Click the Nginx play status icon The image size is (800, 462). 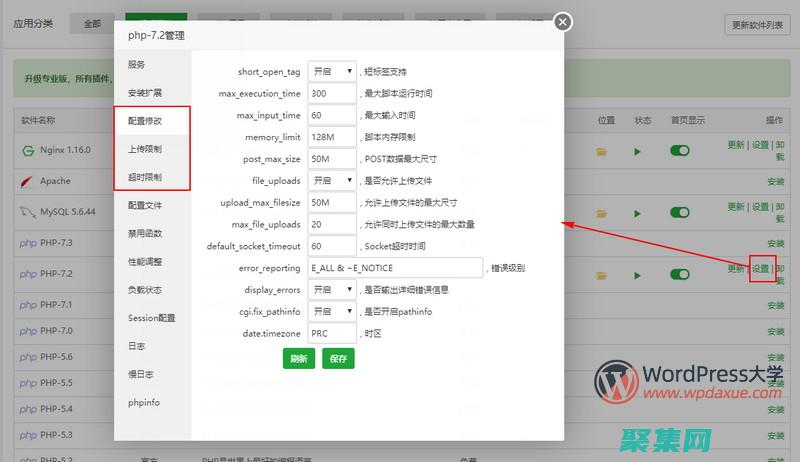point(637,152)
